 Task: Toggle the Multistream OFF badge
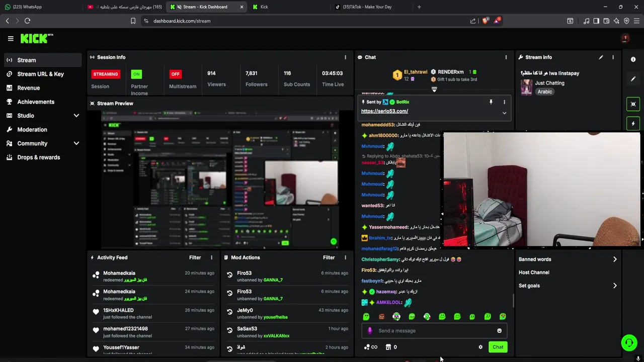click(175, 74)
